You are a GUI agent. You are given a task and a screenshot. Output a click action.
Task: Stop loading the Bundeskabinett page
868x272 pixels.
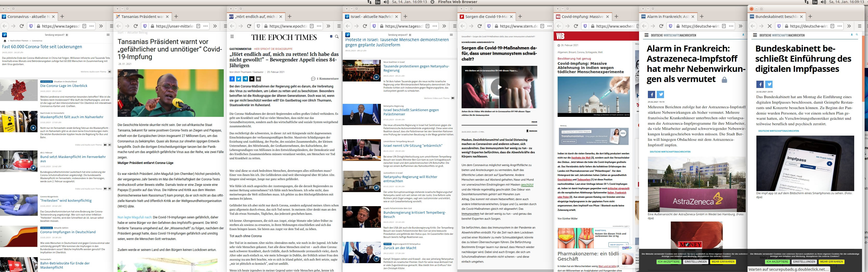pyautogui.click(x=770, y=26)
